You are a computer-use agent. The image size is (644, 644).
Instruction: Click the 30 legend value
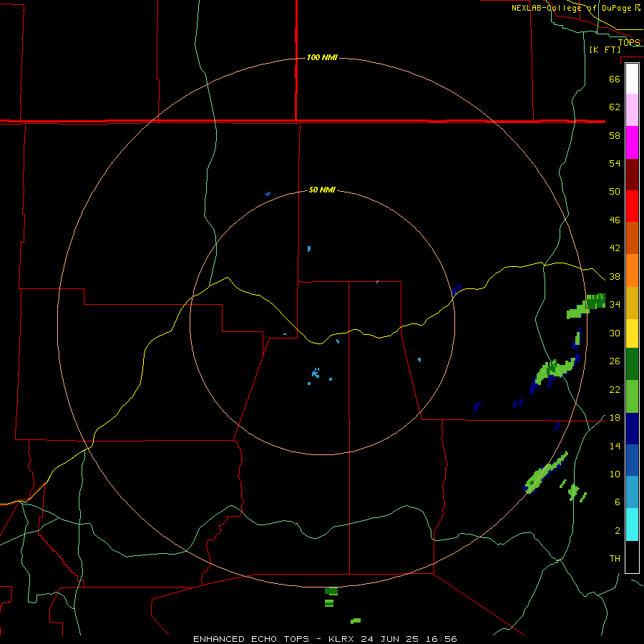pyautogui.click(x=615, y=333)
